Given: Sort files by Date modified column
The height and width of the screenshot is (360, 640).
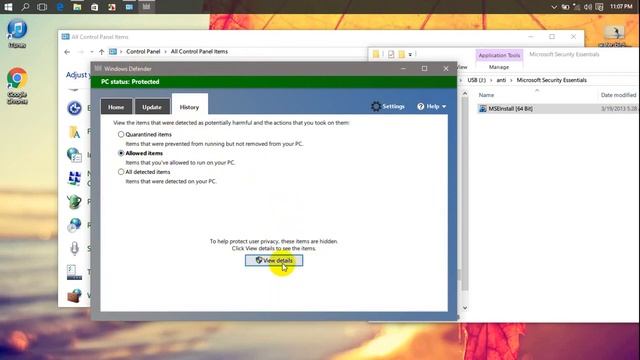Looking at the screenshot, I should click(618, 95).
